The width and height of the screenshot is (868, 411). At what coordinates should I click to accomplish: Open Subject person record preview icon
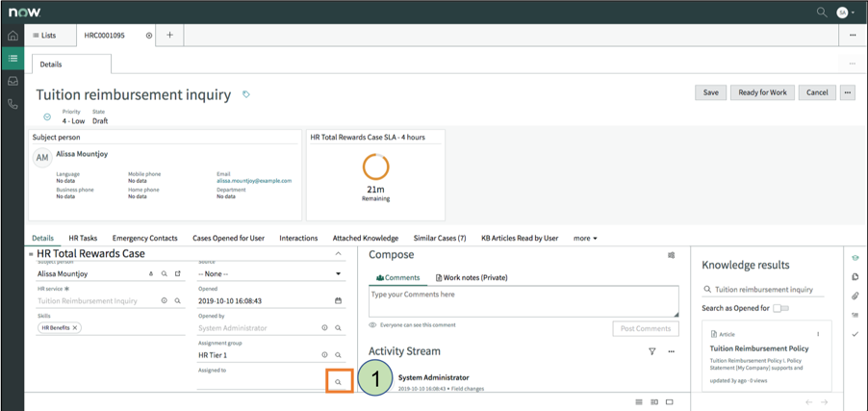click(x=178, y=273)
